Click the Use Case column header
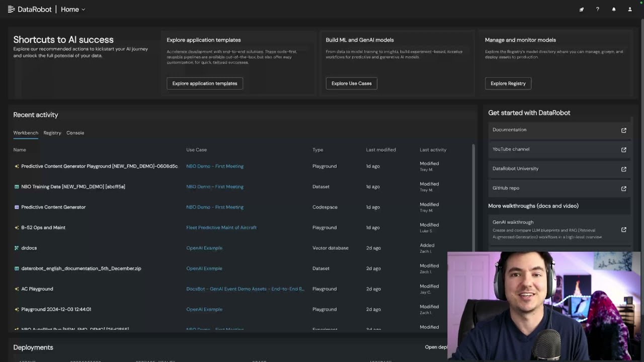The image size is (644, 362). coord(196,150)
